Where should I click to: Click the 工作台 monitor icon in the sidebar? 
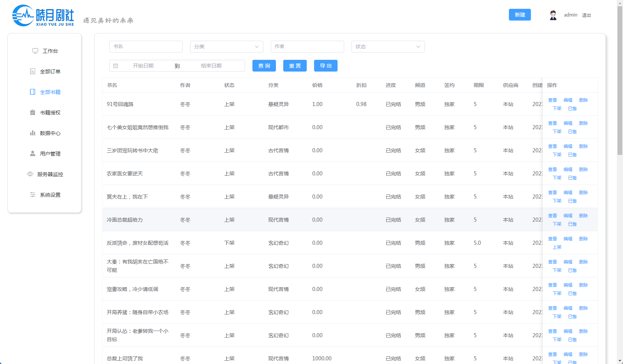tap(35, 51)
